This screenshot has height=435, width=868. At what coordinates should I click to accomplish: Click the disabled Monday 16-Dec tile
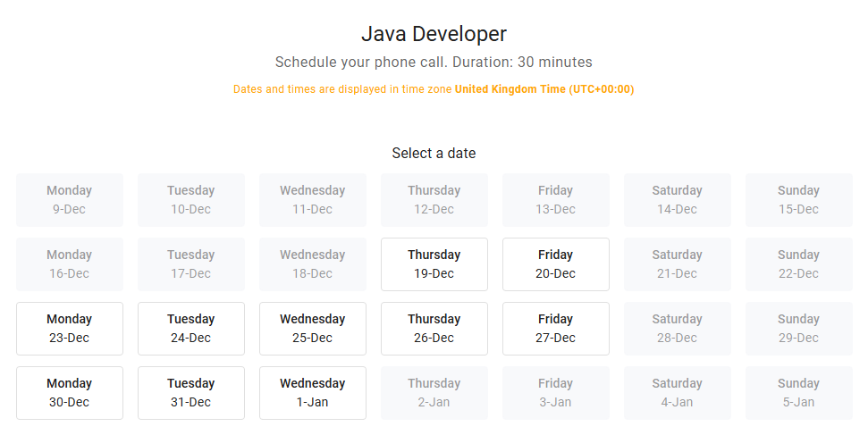[x=70, y=264]
